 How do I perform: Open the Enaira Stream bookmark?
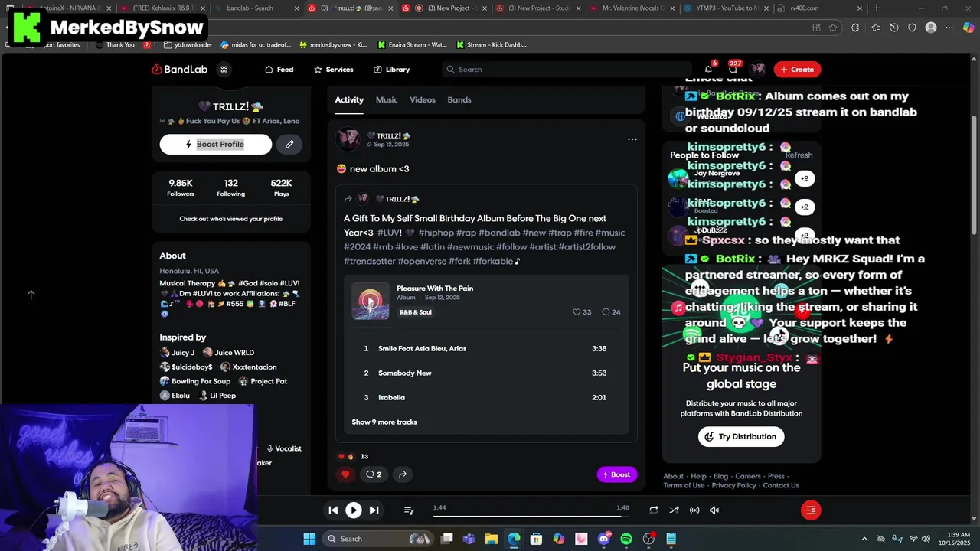click(412, 45)
